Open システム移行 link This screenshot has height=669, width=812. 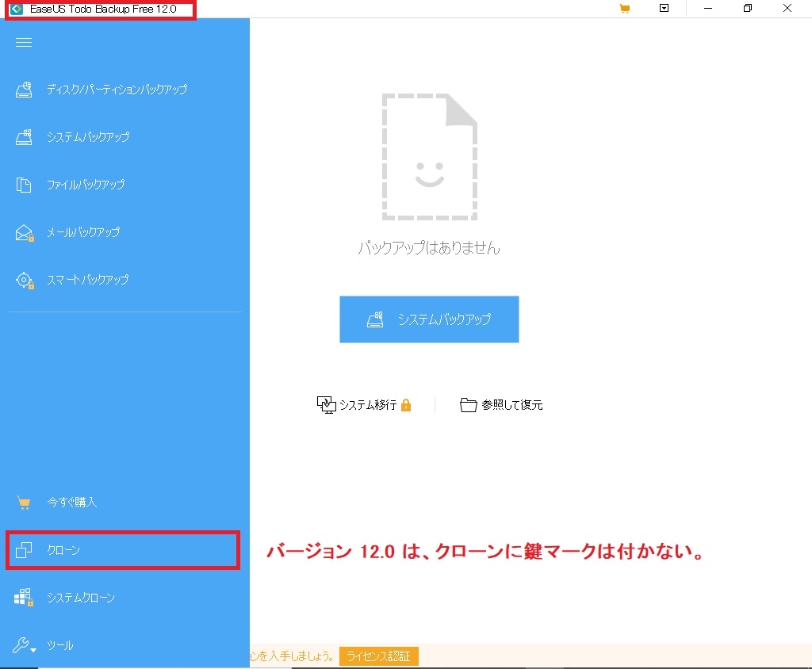pyautogui.click(x=368, y=405)
